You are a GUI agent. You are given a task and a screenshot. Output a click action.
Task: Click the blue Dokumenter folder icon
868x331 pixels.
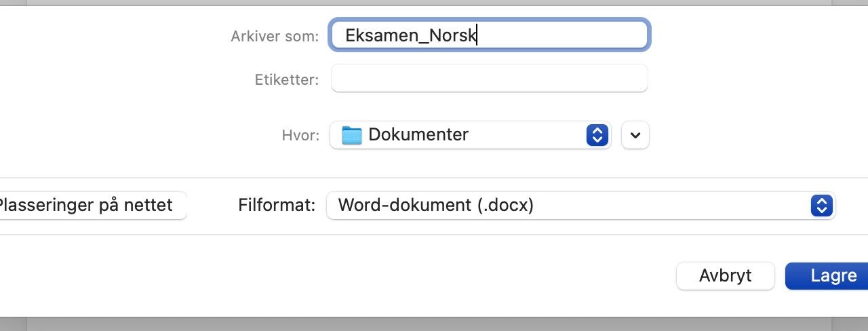351,135
